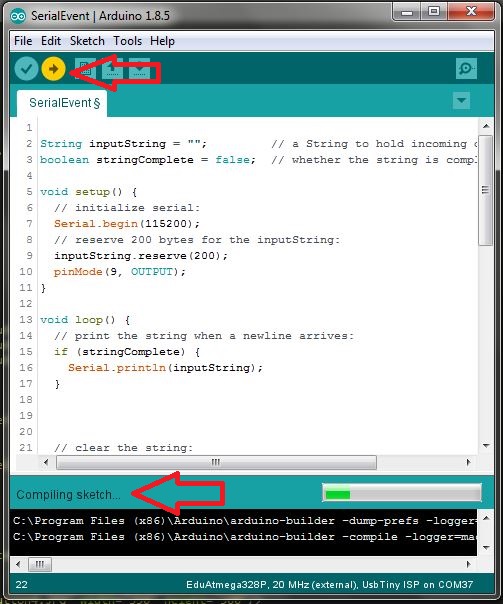This screenshot has height=604, width=503.
Task: Click the Upload arrow button
Action: point(53,69)
